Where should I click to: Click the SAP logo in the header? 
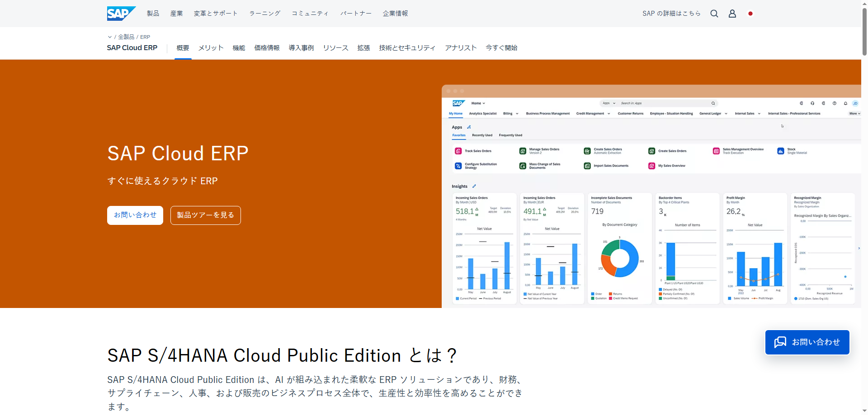point(121,14)
